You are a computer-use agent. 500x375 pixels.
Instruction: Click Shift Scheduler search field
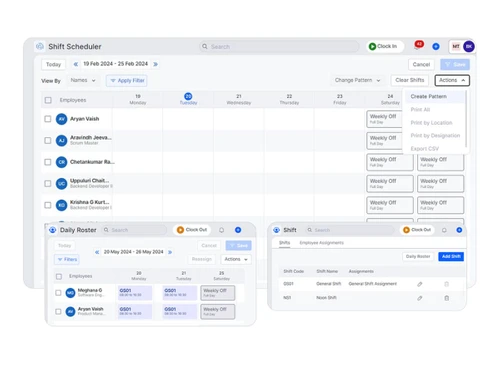tap(279, 47)
